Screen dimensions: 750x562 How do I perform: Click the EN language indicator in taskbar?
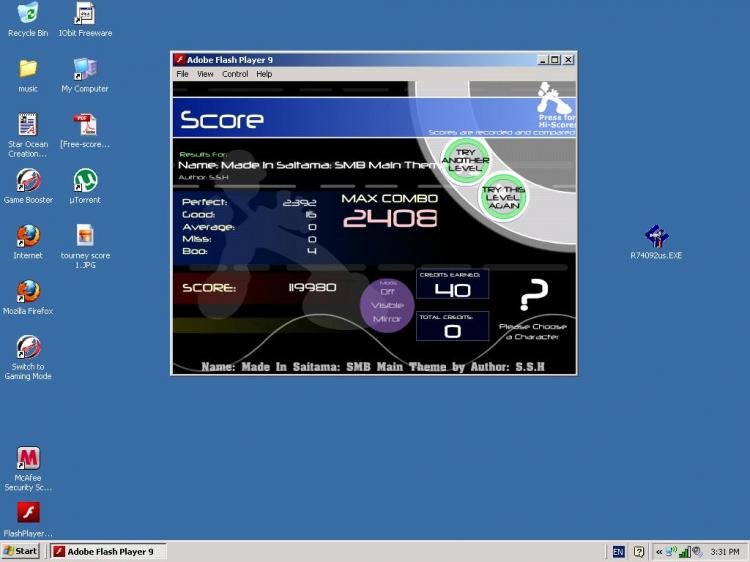pyautogui.click(x=618, y=552)
